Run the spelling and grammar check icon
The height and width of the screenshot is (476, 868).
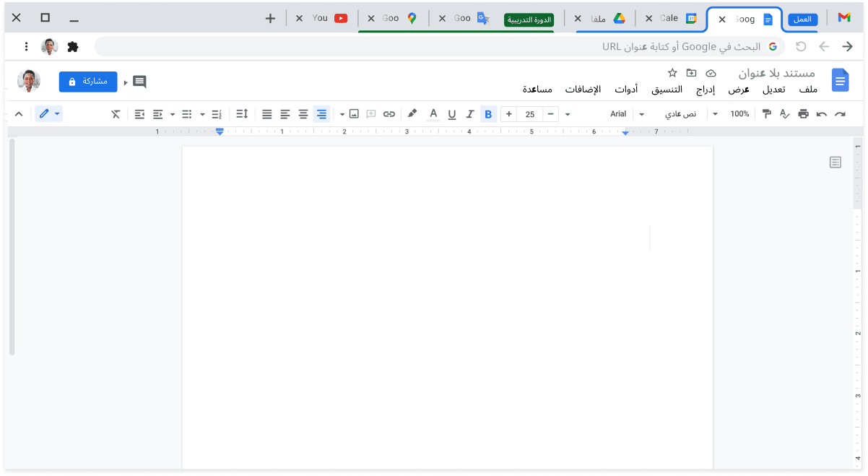point(785,114)
